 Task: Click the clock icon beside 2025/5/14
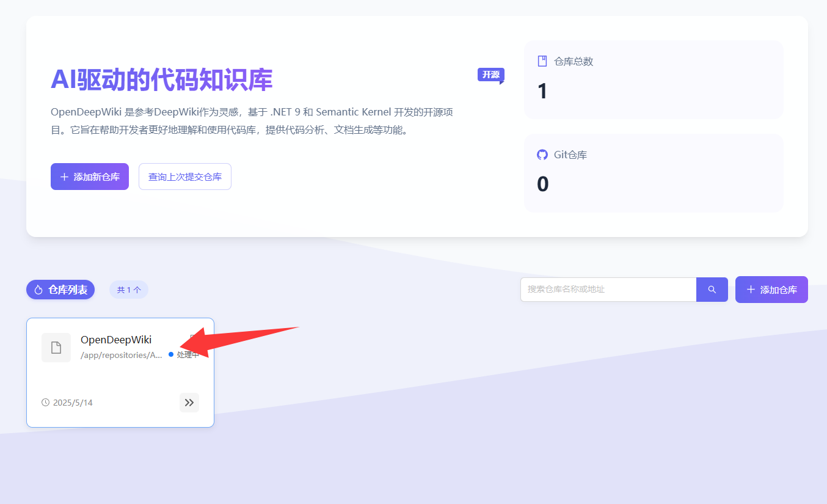point(45,403)
